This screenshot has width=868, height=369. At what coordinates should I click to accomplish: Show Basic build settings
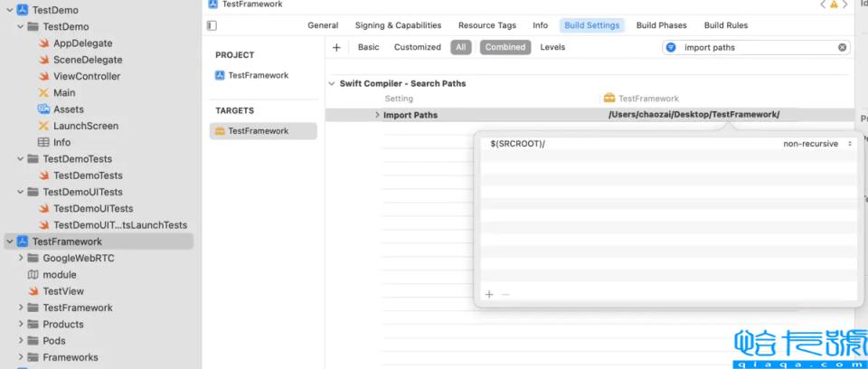(369, 48)
